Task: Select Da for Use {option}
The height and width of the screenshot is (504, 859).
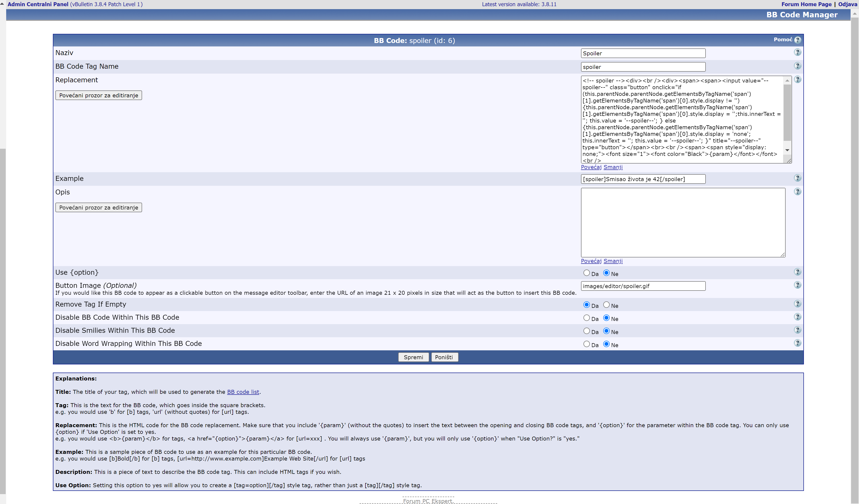Action: [x=586, y=273]
